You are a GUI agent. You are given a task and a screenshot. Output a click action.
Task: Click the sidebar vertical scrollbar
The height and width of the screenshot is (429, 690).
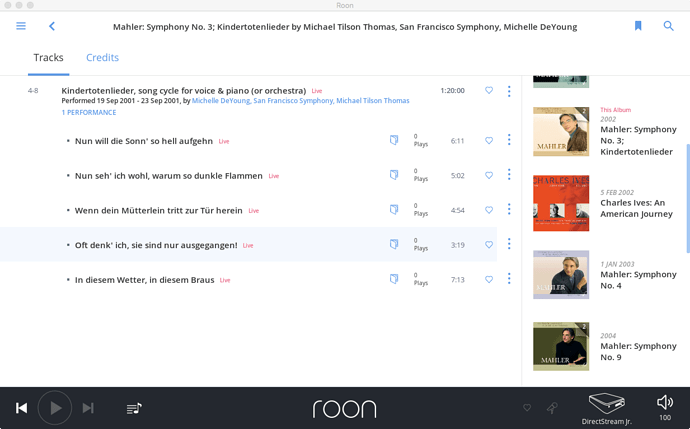[688, 198]
